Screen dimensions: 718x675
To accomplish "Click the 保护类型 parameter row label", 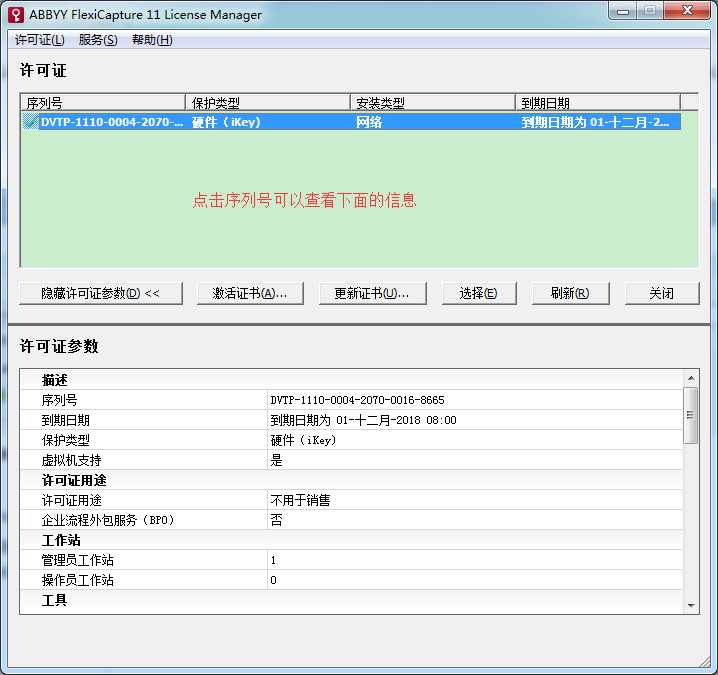I will pyautogui.click(x=65, y=441).
